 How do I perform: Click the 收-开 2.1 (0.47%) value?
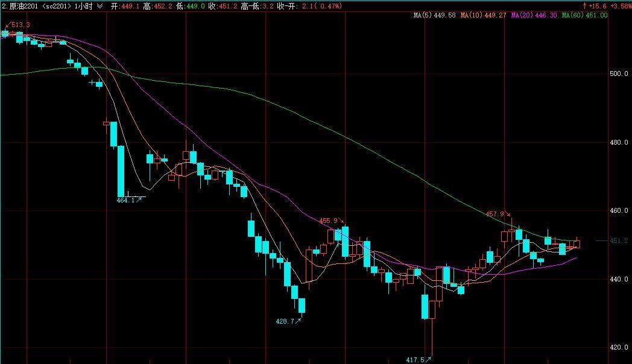point(309,6)
